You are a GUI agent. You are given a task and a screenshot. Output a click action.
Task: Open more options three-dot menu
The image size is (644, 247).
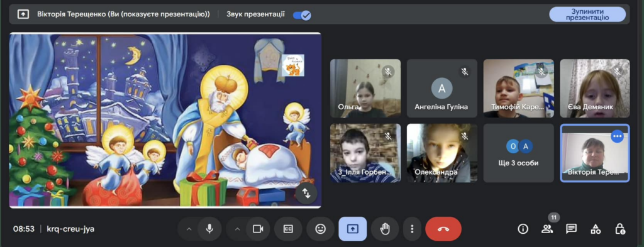(412, 229)
